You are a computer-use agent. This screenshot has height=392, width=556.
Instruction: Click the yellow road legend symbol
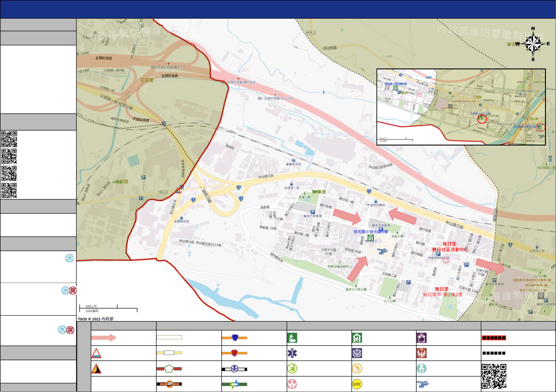coord(169,352)
